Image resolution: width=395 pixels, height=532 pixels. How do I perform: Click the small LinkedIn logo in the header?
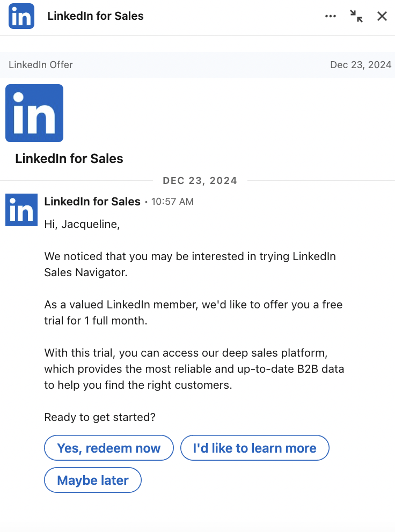click(x=21, y=16)
